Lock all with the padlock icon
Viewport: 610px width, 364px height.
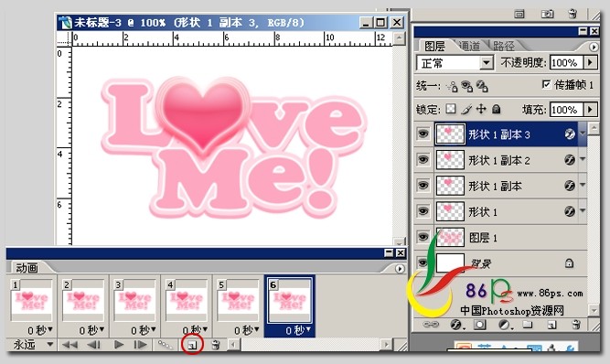tap(496, 109)
